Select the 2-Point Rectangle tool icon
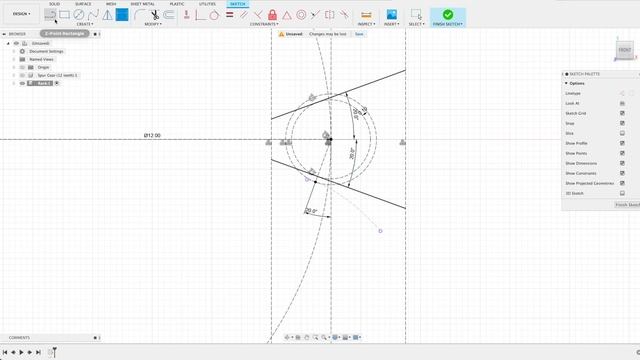Screen dimensions: 640x360 pyautogui.click(x=64, y=15)
